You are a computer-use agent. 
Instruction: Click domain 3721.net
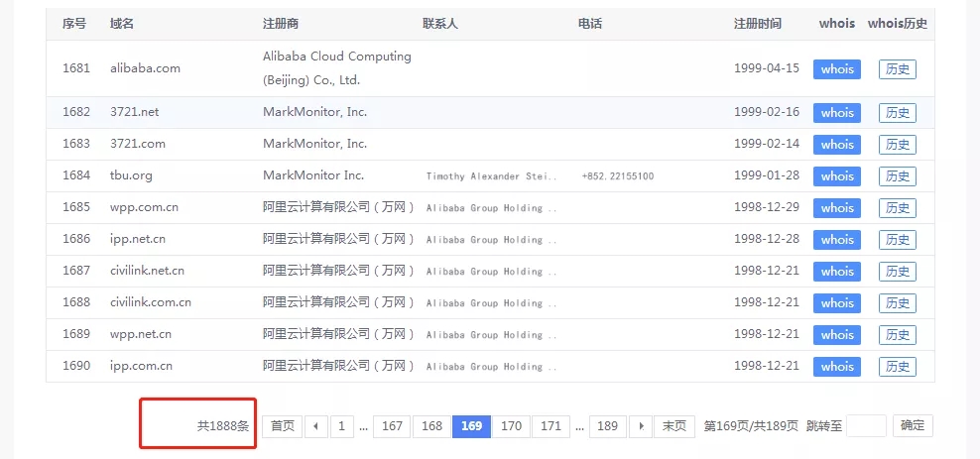(x=134, y=112)
